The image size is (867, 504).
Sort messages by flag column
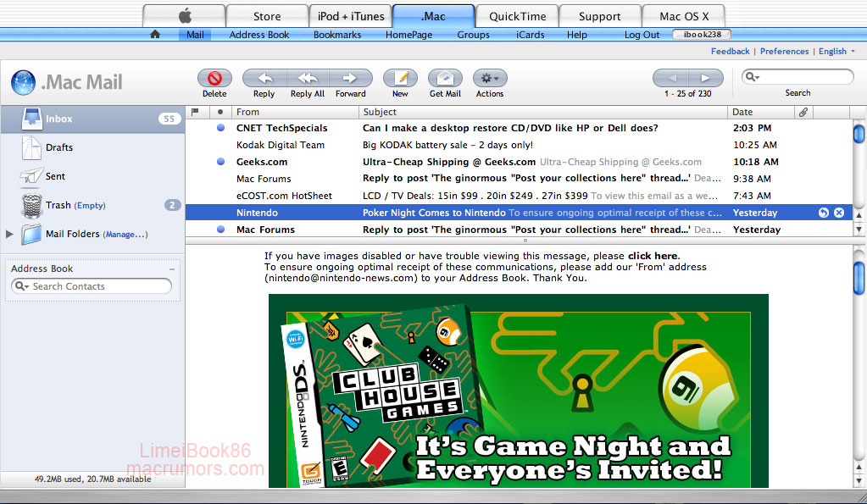(195, 112)
